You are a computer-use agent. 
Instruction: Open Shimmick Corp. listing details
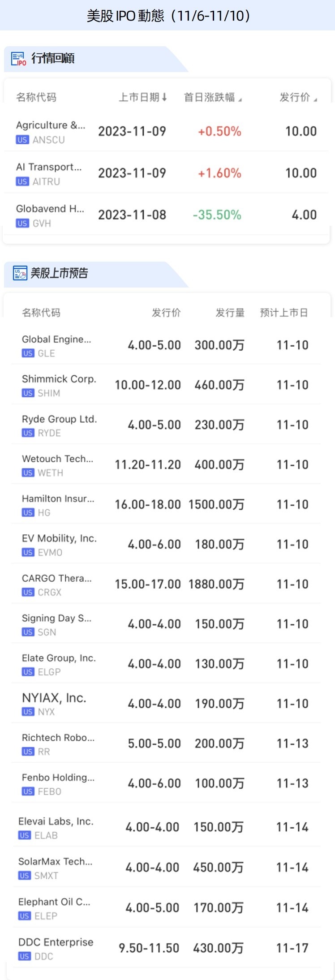point(166,385)
